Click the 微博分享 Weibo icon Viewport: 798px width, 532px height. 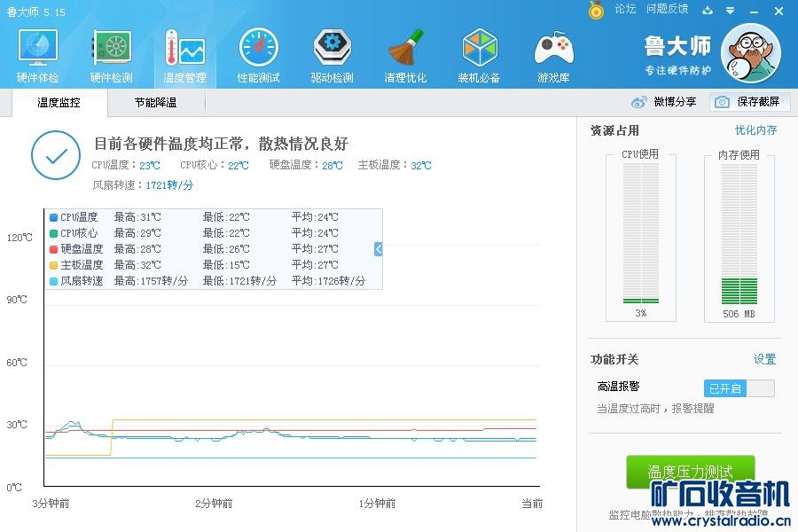(x=638, y=102)
